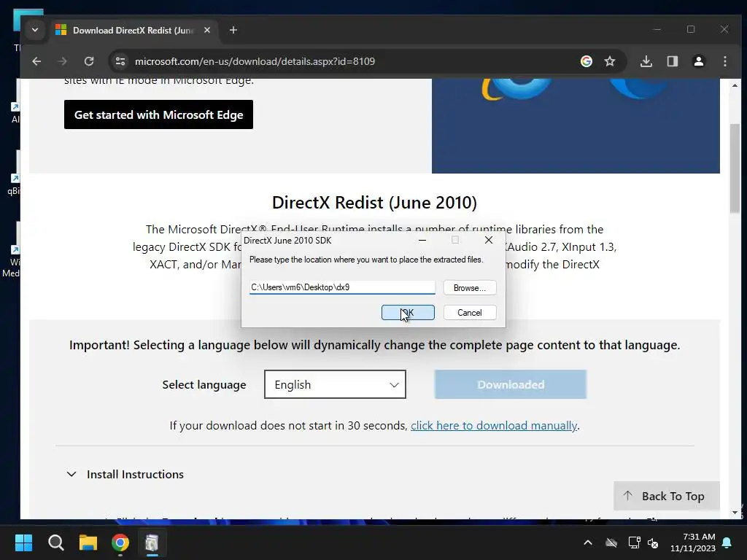Show hidden system tray icons

[x=588, y=542]
